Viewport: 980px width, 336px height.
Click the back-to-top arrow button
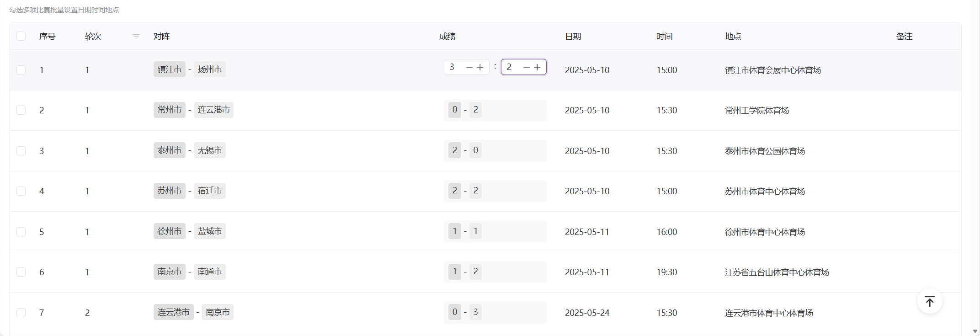tap(930, 301)
